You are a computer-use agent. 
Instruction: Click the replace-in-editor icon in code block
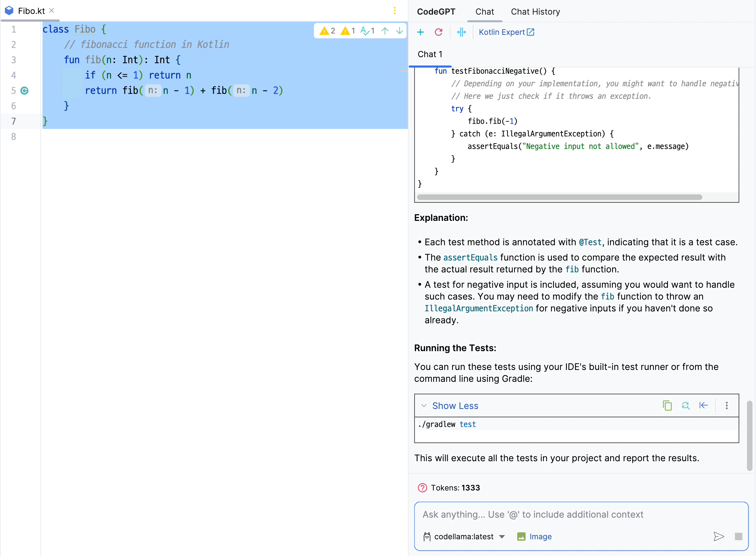685,406
